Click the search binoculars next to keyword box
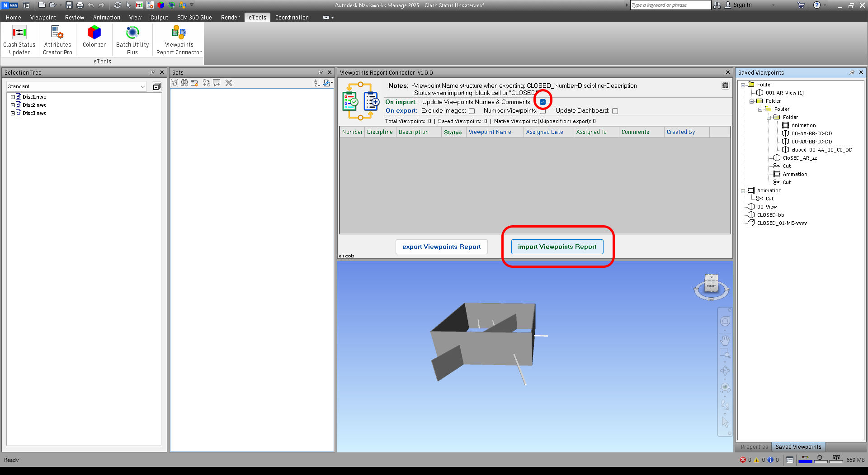The height and width of the screenshot is (475, 868). 717,5
